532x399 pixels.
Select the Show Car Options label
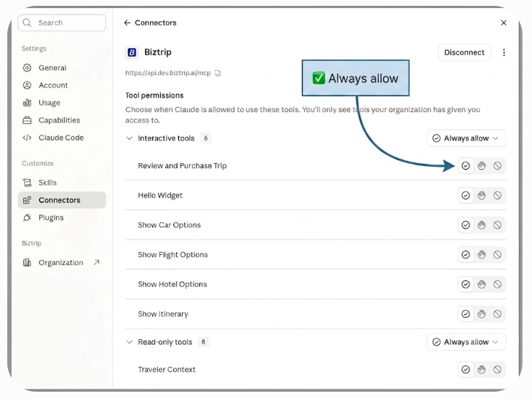pyautogui.click(x=170, y=225)
